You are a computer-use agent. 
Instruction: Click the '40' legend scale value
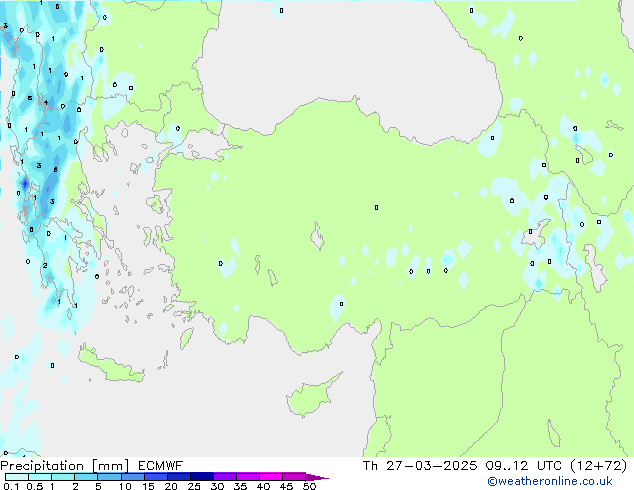[263, 486]
